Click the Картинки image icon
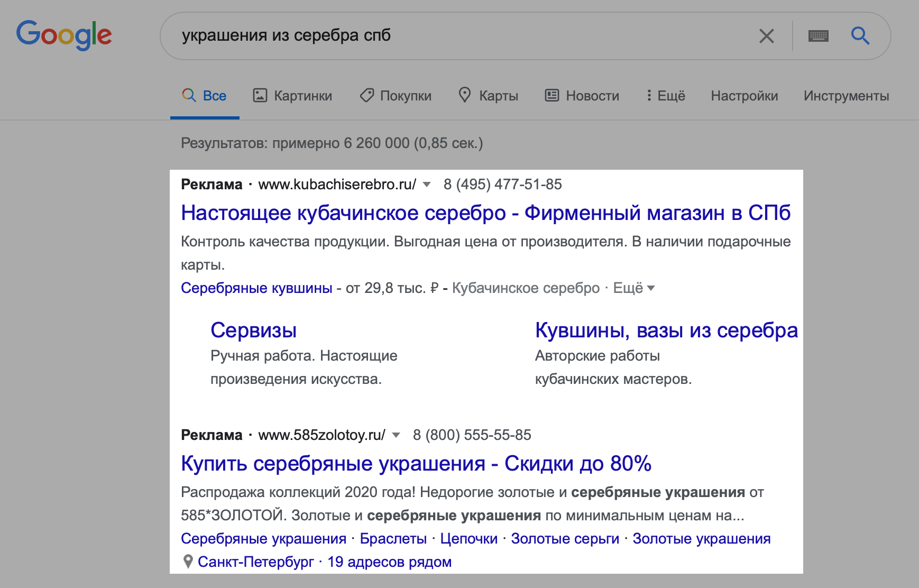Image resolution: width=919 pixels, height=588 pixels. coord(260,95)
